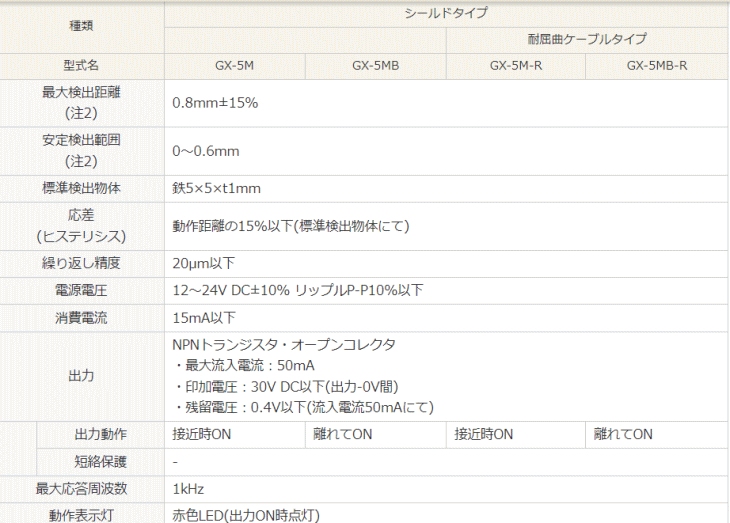Click the value 鉄5×5×t1mm
Image resolution: width=730 pixels, height=523 pixels.
click(x=216, y=189)
